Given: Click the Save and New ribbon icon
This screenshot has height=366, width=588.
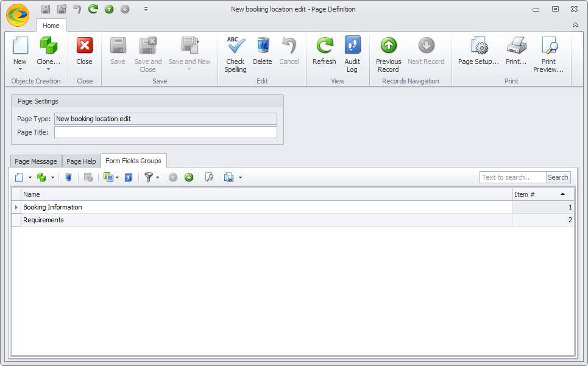Looking at the screenshot, I should point(190,45).
